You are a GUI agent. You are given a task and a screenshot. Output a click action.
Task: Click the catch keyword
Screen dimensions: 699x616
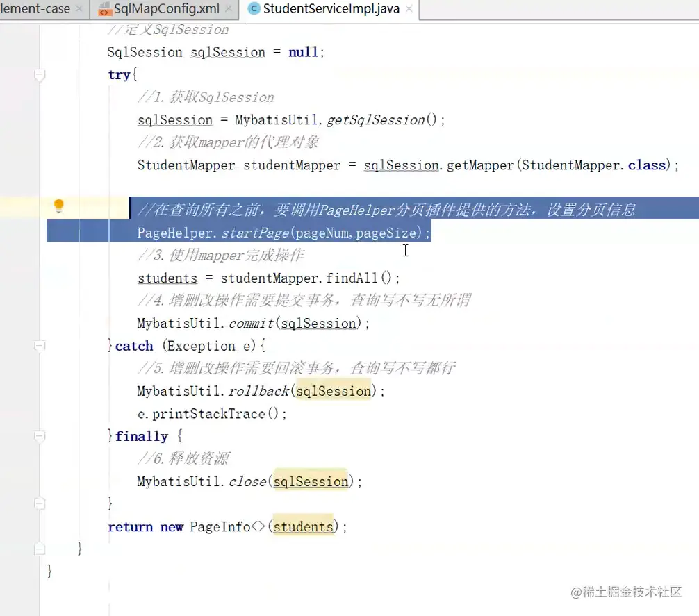click(133, 346)
